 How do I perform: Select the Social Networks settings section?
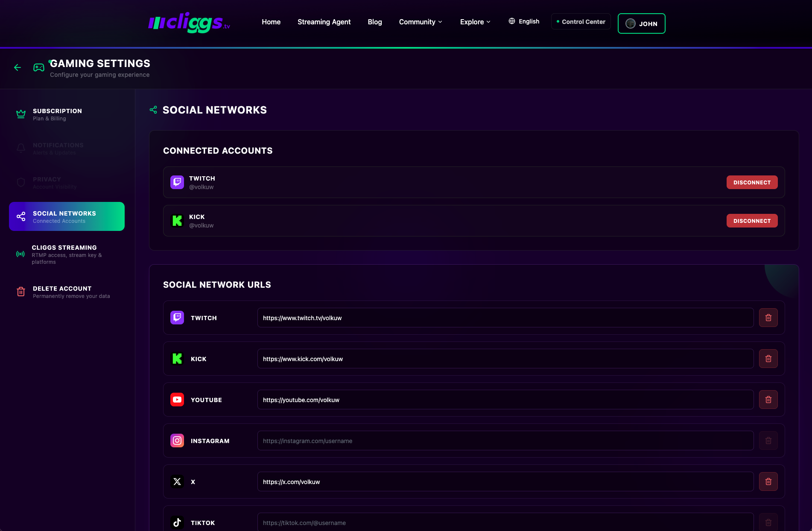click(x=67, y=216)
